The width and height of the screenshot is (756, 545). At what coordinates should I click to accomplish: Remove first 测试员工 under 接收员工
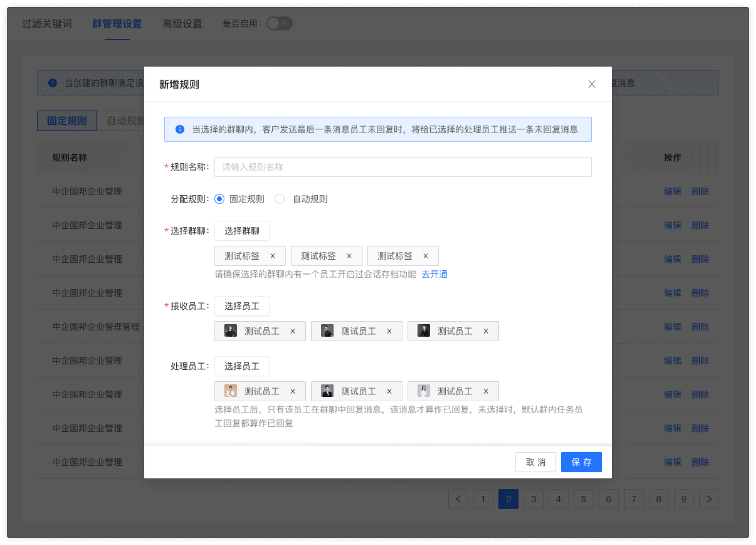[x=293, y=331]
